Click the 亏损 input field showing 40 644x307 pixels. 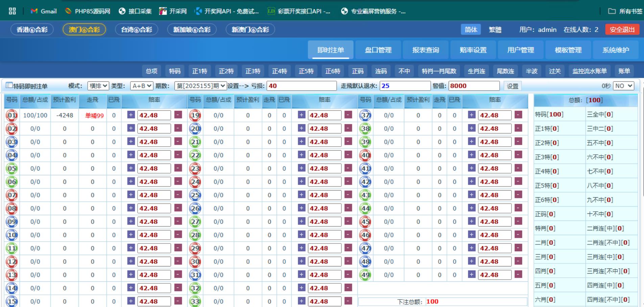302,86
